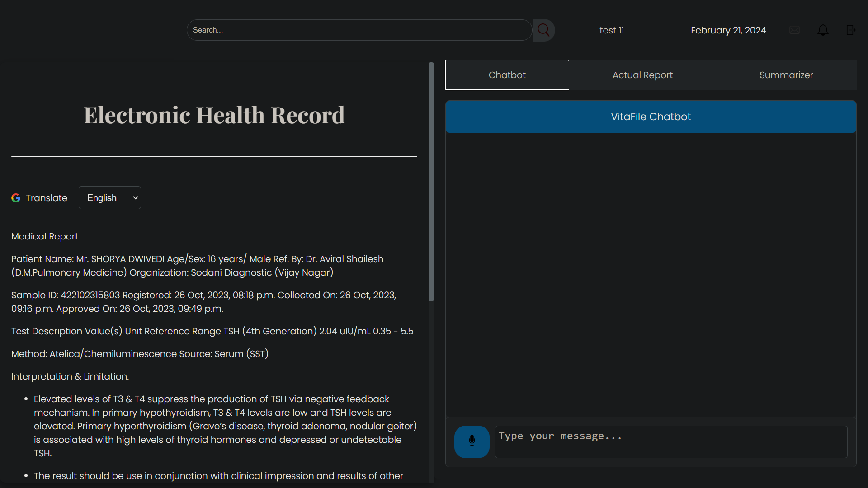Viewport: 868px width, 488px height.
Task: Click the February 21, 2024 date
Action: point(728,30)
